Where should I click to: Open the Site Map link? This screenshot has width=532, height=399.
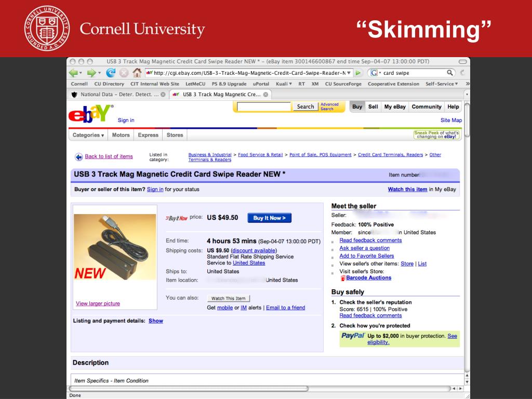click(451, 120)
